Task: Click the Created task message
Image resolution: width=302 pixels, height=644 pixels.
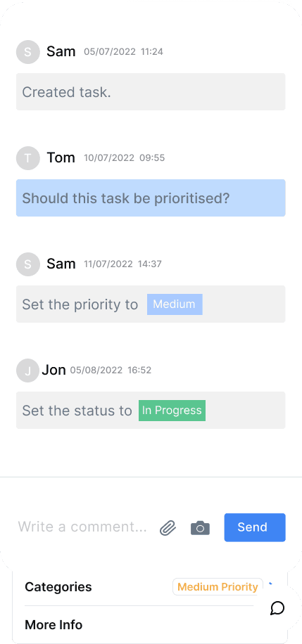Action: (151, 91)
